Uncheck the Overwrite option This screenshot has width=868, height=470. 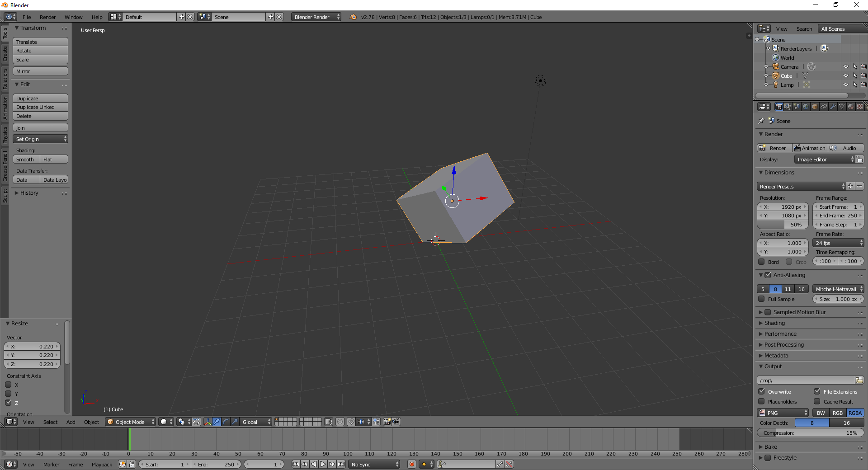coord(761,391)
